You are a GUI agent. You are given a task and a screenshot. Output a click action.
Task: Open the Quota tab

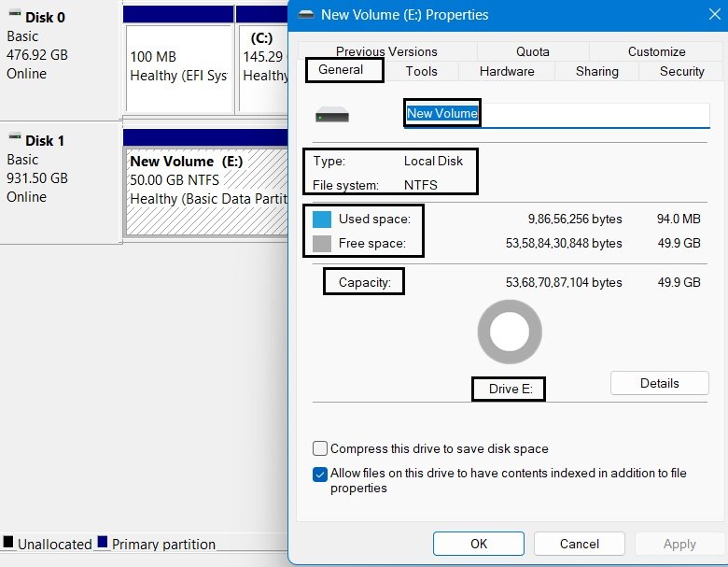click(533, 51)
